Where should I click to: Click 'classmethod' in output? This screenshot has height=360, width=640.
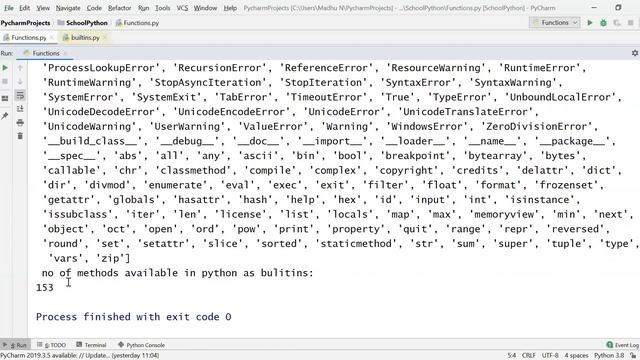(x=193, y=170)
